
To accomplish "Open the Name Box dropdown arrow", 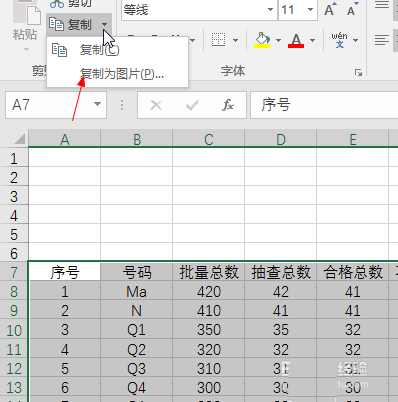I will click(97, 104).
